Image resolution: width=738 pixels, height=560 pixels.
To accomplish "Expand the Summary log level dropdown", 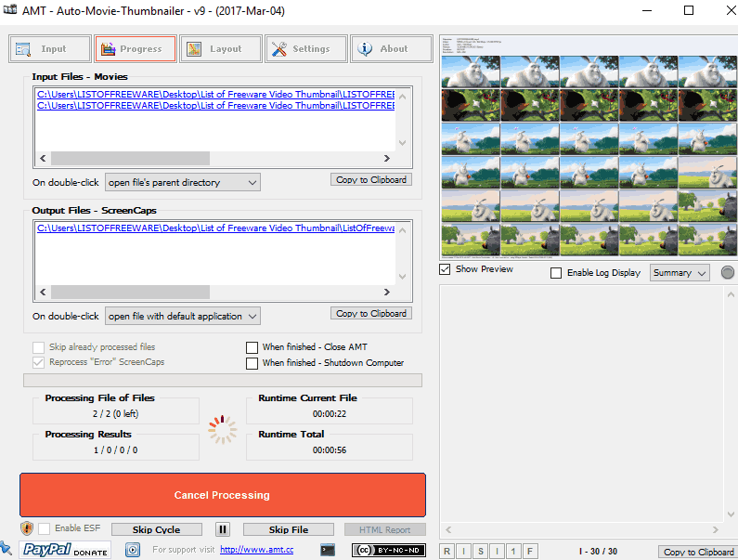I will [680, 273].
